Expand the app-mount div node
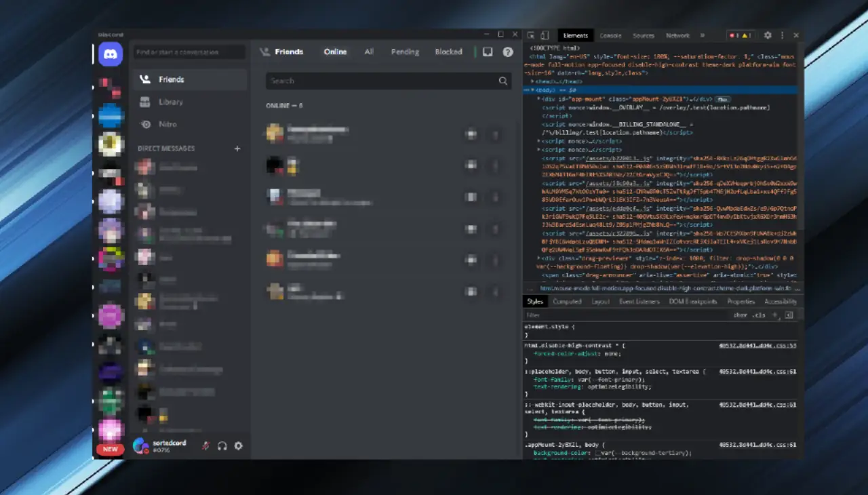The height and width of the screenshot is (495, 868). click(x=539, y=99)
